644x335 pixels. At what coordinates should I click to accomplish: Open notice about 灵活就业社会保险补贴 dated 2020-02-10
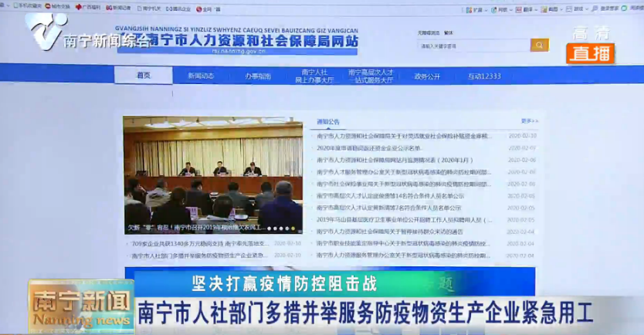tap(404, 136)
